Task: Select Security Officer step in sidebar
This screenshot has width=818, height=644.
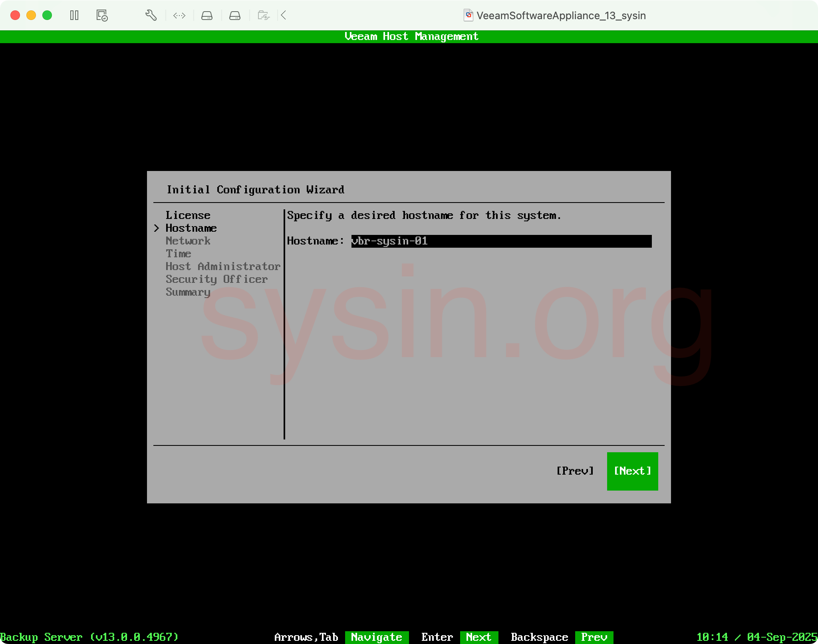Action: tap(216, 279)
